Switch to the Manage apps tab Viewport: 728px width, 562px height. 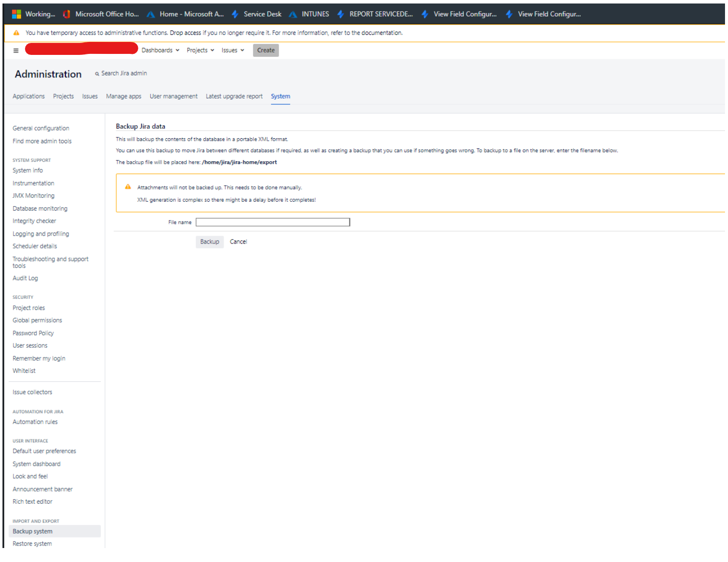coord(123,96)
